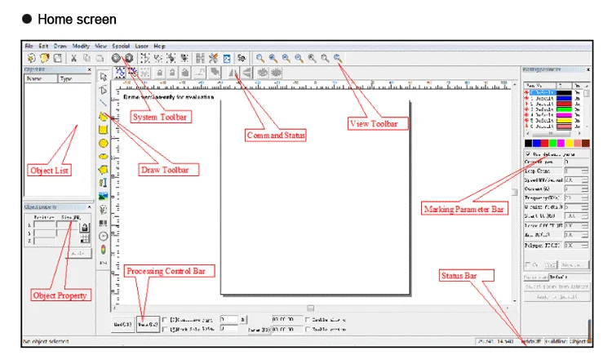
Task: Select the Bitmap image tool
Action: 103,196
